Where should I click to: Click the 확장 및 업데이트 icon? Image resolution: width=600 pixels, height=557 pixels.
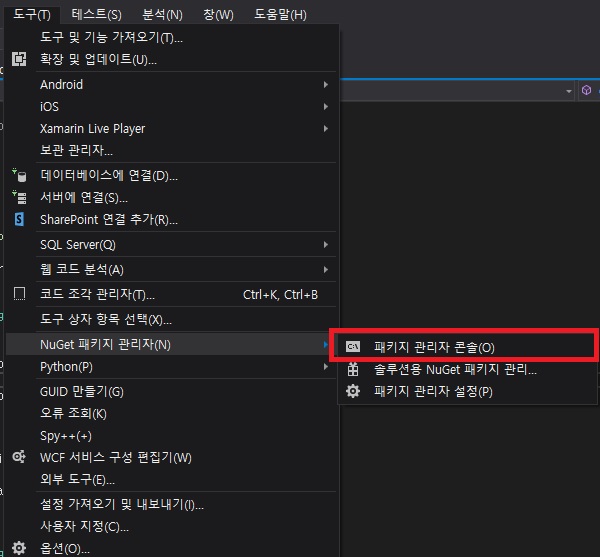pos(19,59)
